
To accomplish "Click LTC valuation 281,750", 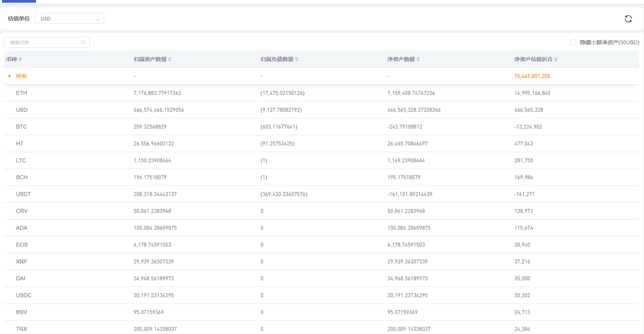I will 523,160.
